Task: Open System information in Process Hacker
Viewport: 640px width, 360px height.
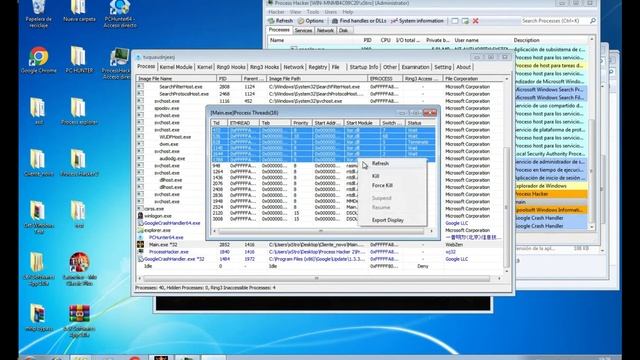Action: click(417, 21)
